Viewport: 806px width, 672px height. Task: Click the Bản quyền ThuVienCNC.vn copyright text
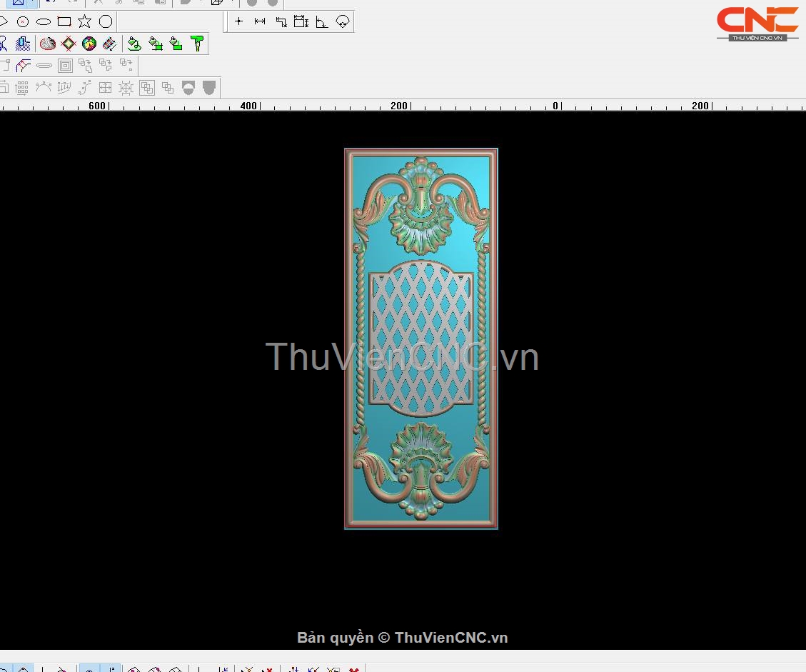click(403, 638)
